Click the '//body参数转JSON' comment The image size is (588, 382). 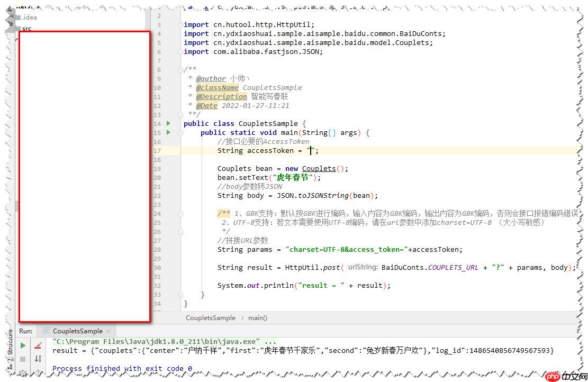pos(250,187)
